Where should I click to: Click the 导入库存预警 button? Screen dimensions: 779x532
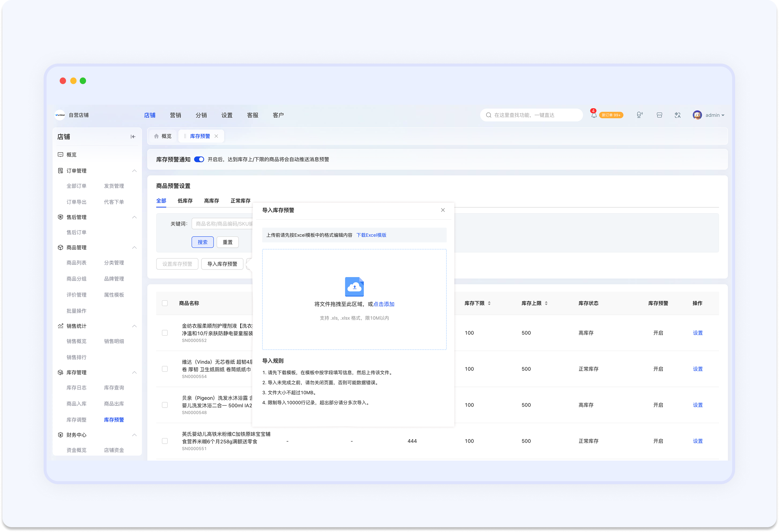(222, 264)
